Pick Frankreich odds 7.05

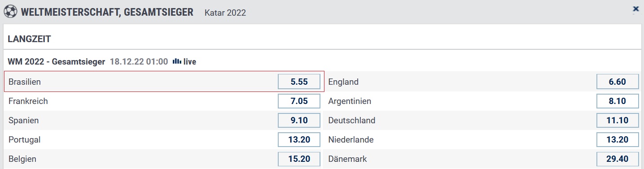point(299,101)
